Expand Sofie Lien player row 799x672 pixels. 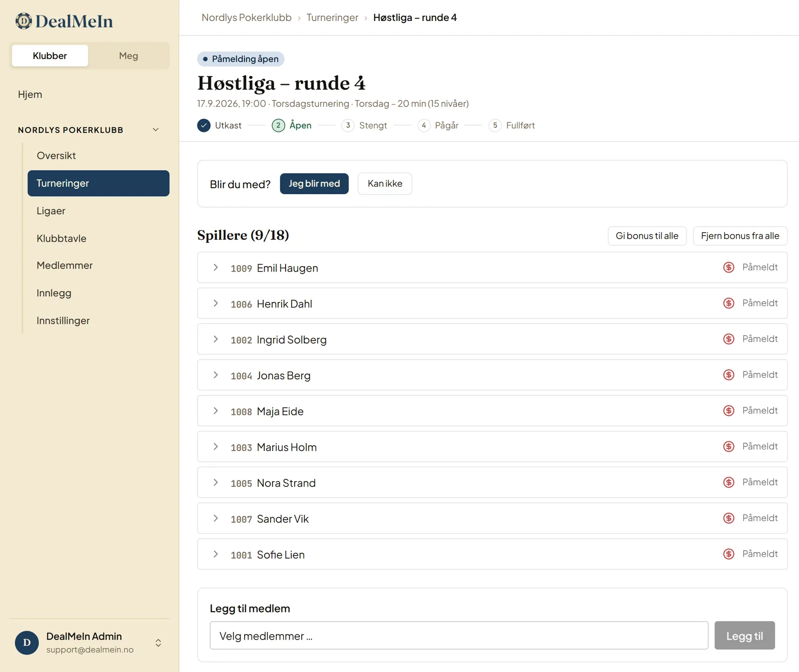tap(216, 554)
